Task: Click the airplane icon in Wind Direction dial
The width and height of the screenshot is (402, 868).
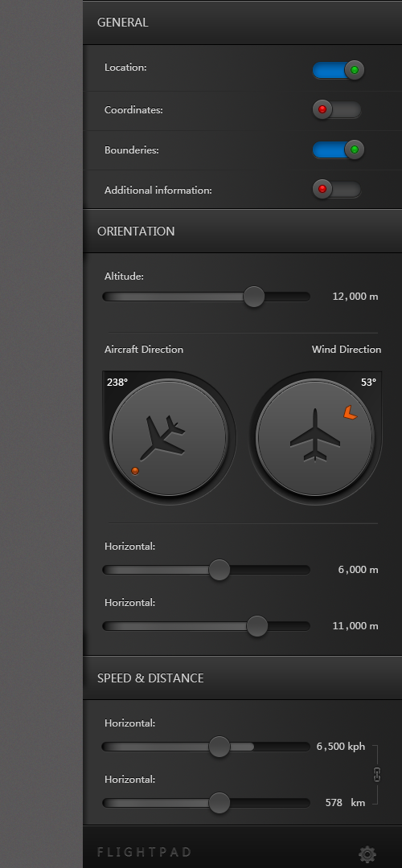Action: [x=315, y=435]
